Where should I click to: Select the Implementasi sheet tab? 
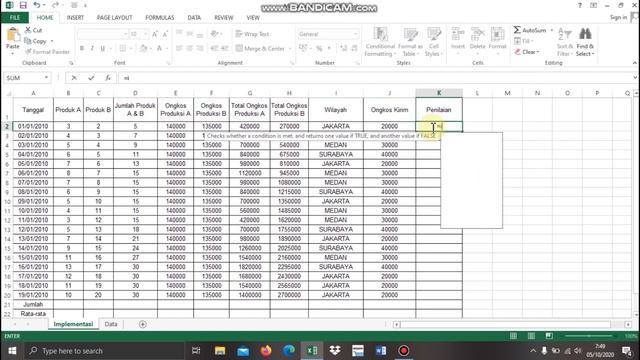pyautogui.click(x=73, y=324)
